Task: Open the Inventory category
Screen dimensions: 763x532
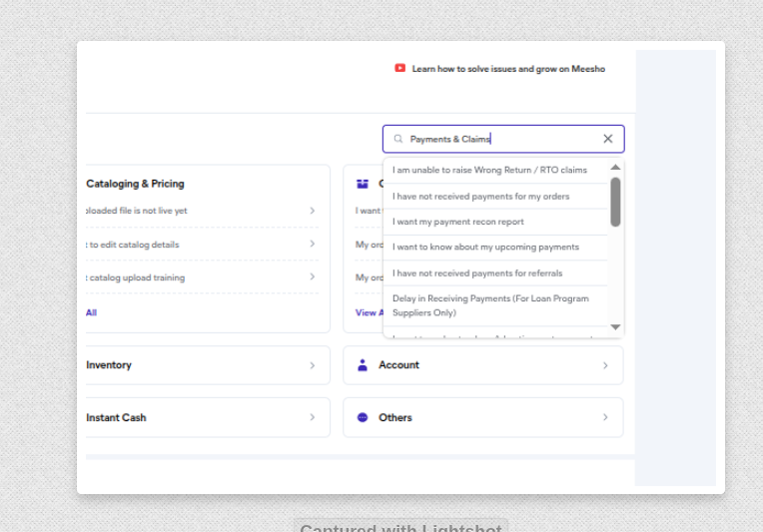Action: 208,365
